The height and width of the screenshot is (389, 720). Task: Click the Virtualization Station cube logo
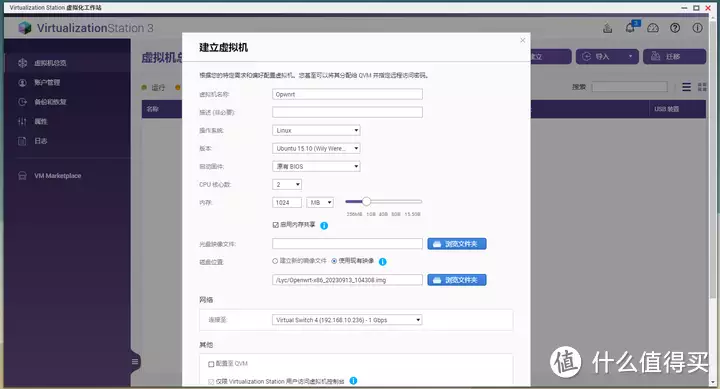(x=25, y=28)
